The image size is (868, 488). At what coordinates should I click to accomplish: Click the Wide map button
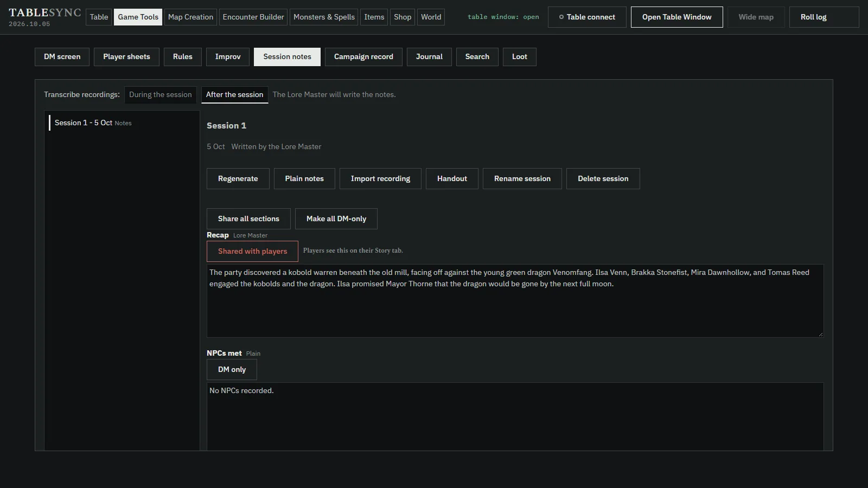756,17
